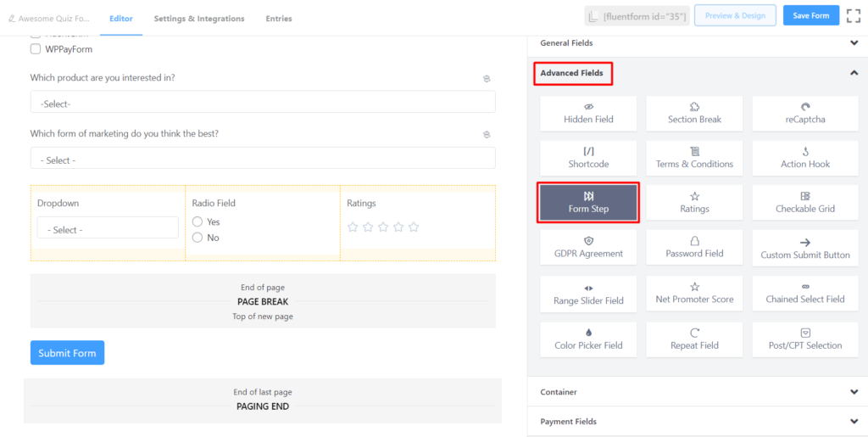The image size is (868, 437).
Task: Add the Range Slider Field
Action: [588, 294]
